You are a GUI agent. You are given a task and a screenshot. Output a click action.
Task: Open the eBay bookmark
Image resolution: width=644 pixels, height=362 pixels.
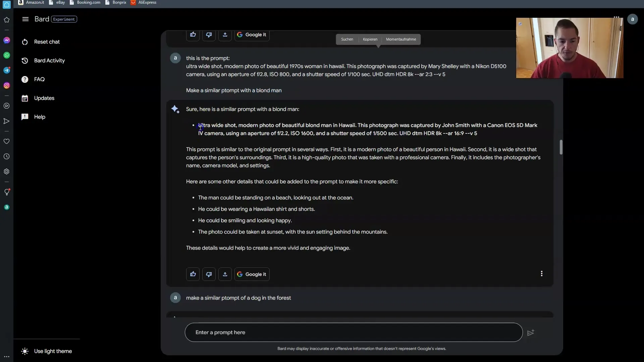tap(57, 2)
